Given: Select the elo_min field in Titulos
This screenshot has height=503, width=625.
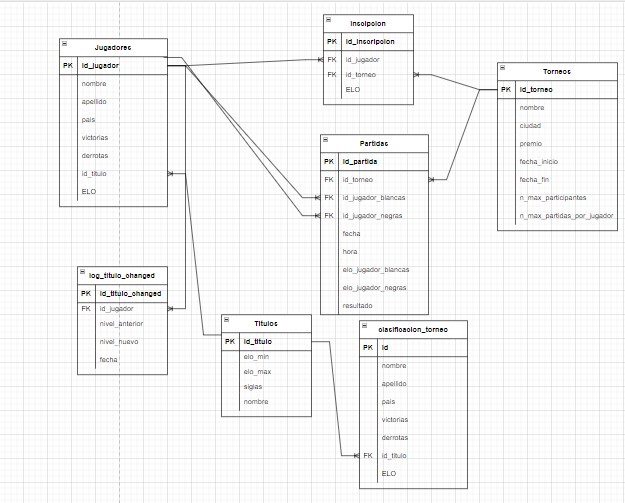Looking at the screenshot, I should pyautogui.click(x=257, y=357).
